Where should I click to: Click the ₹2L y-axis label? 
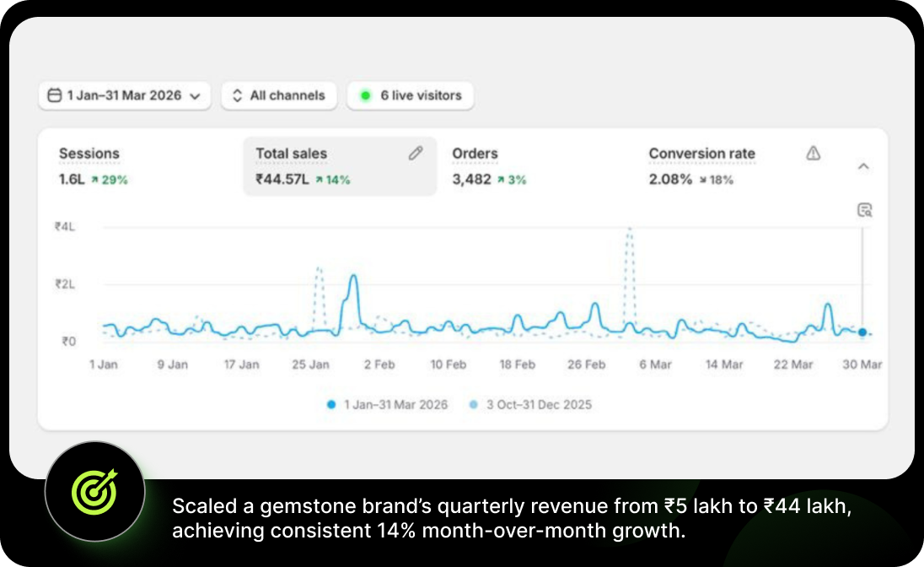[65, 284]
